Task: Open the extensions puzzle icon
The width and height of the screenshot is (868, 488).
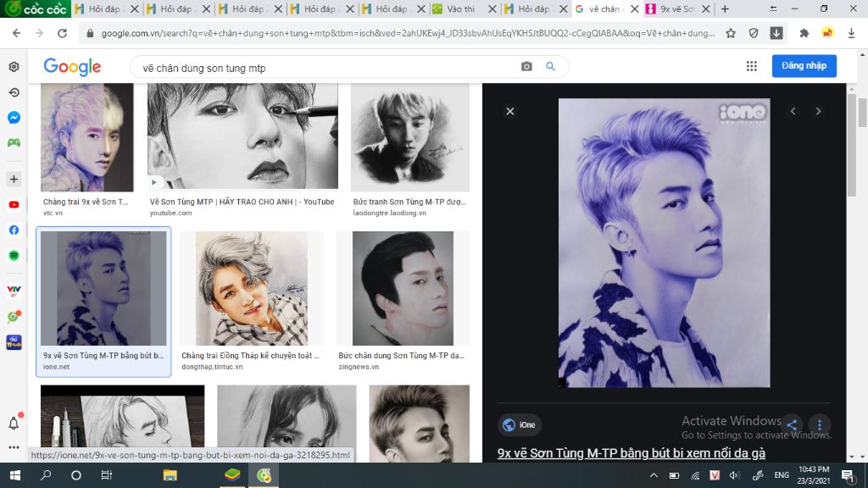Action: (x=804, y=33)
